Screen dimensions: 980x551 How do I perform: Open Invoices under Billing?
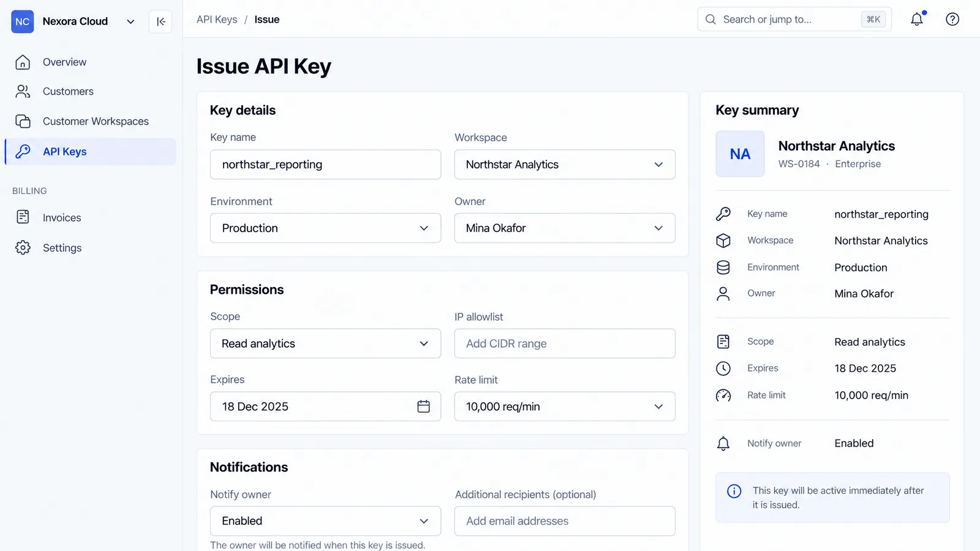tap(90, 217)
